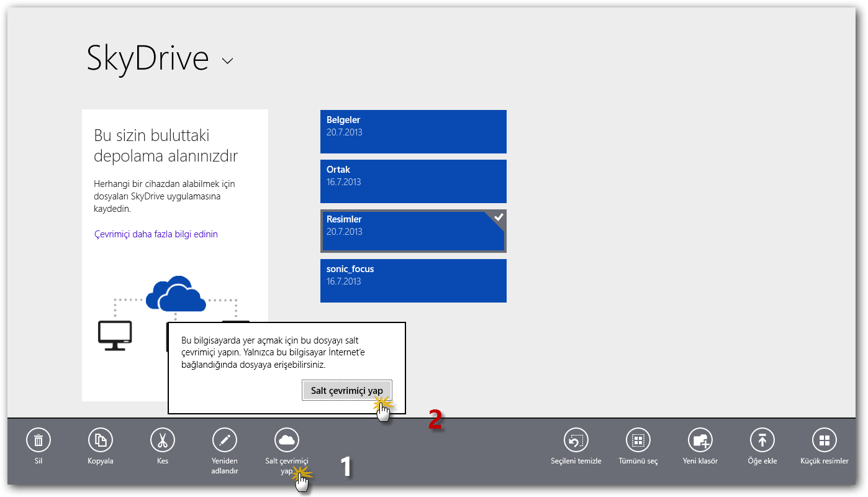Expand the SkyDrive title dropdown chevron

(228, 61)
